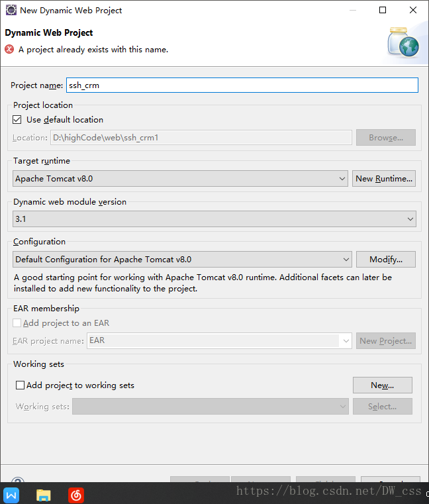
Task: Click Modify... configuration button
Action: click(x=385, y=260)
